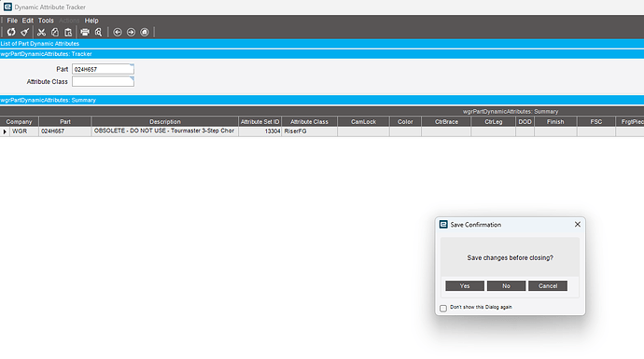The width and height of the screenshot is (644, 359).
Task: Click the Copy toolbar icon
Action: coord(55,32)
